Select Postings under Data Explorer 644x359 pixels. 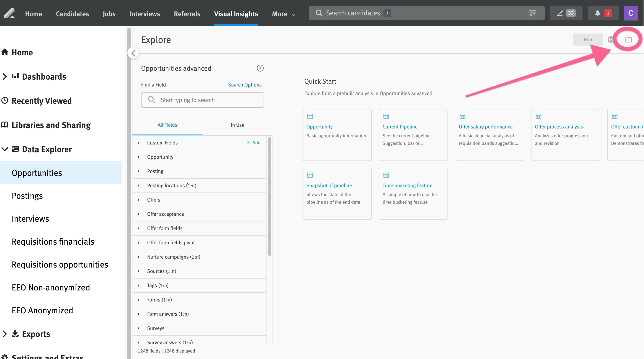pos(27,196)
